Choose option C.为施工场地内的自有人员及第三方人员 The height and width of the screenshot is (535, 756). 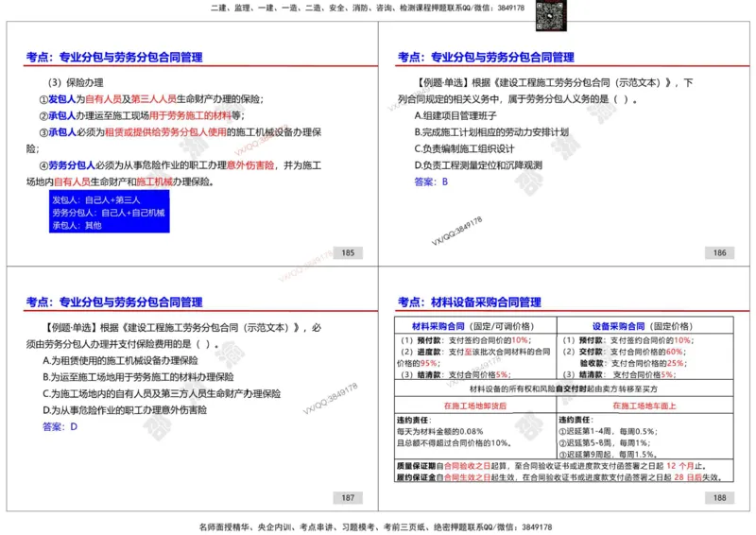tap(162, 393)
